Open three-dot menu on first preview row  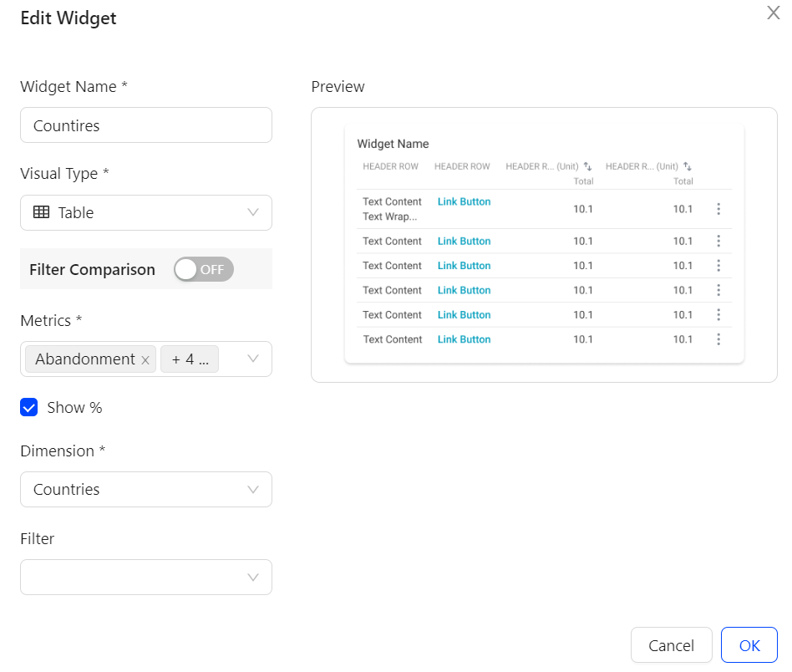(x=718, y=209)
